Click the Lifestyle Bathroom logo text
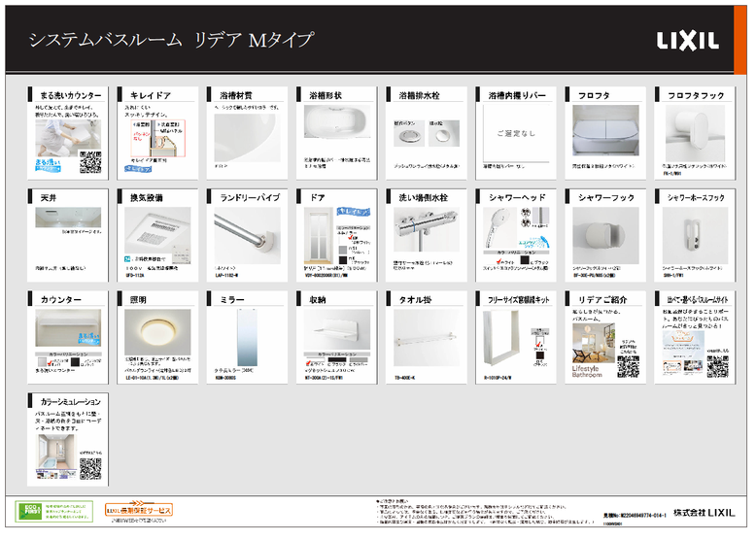 point(587,371)
